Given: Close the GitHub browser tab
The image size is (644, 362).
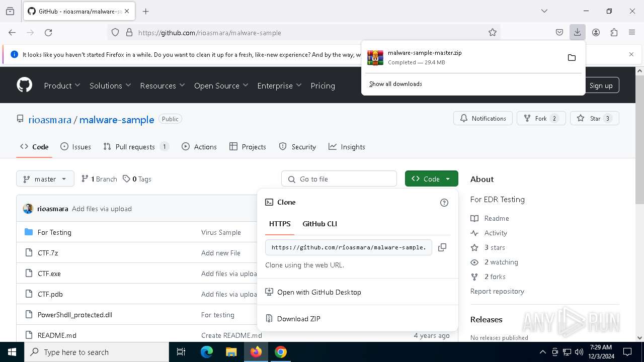Looking at the screenshot, I should 127,11.
